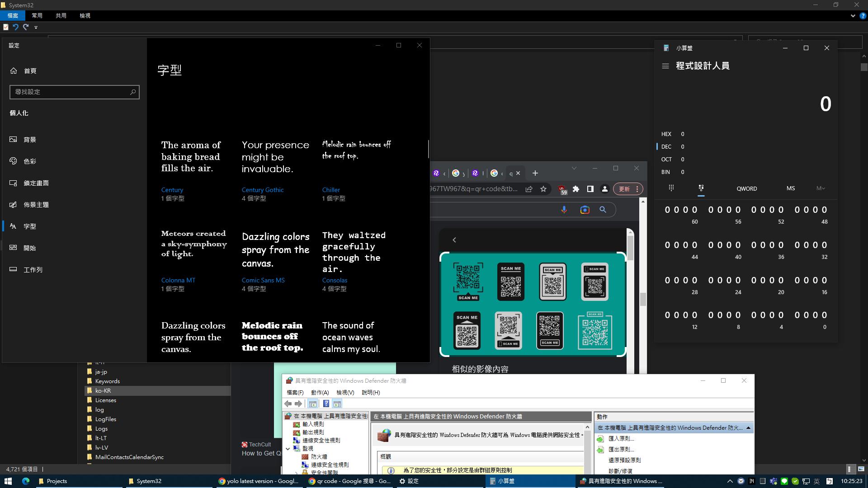Expand the memory M dropdown in Calculator
868x488 pixels.
[x=821, y=188]
